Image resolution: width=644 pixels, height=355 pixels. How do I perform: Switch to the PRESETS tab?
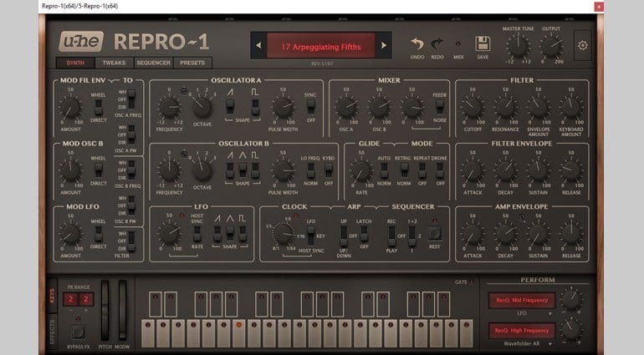[x=192, y=63]
